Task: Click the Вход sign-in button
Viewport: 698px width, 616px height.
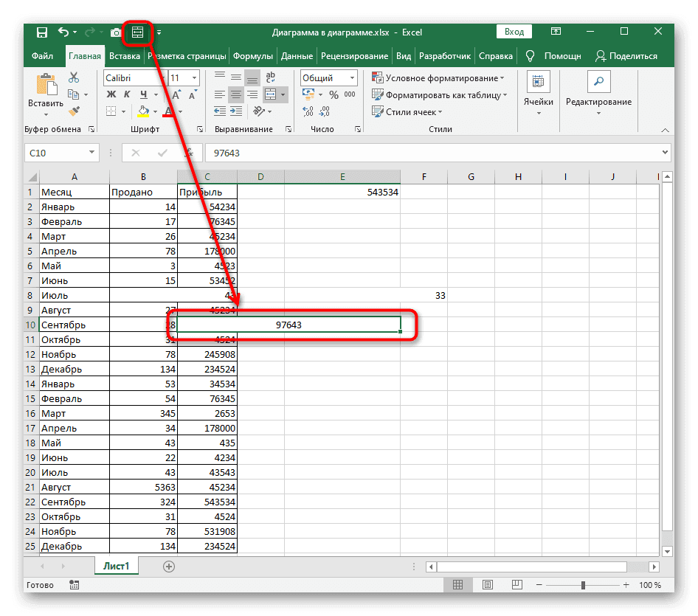Action: [514, 32]
